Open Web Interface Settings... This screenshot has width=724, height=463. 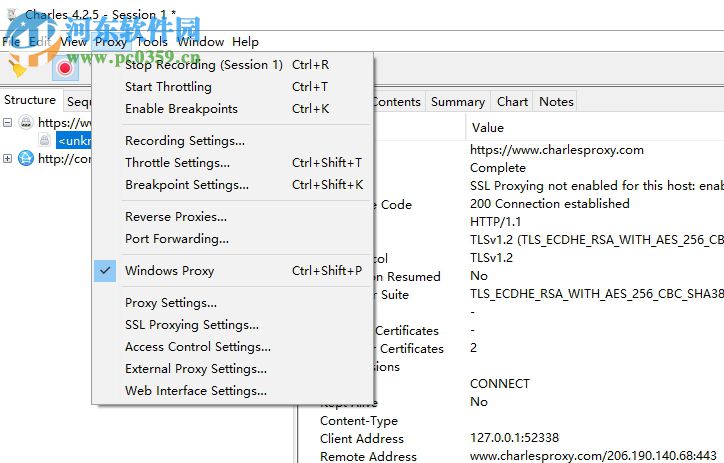click(233, 391)
